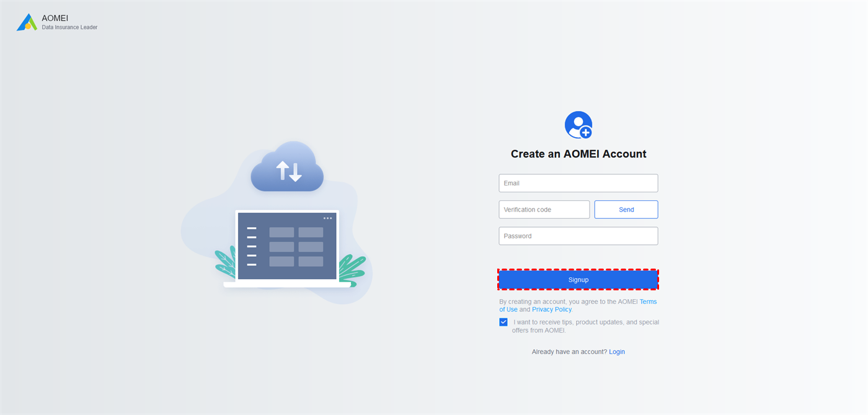Click the green leaf decoration right of laptop
Viewport: 868px width, 415px height.
coord(352,269)
